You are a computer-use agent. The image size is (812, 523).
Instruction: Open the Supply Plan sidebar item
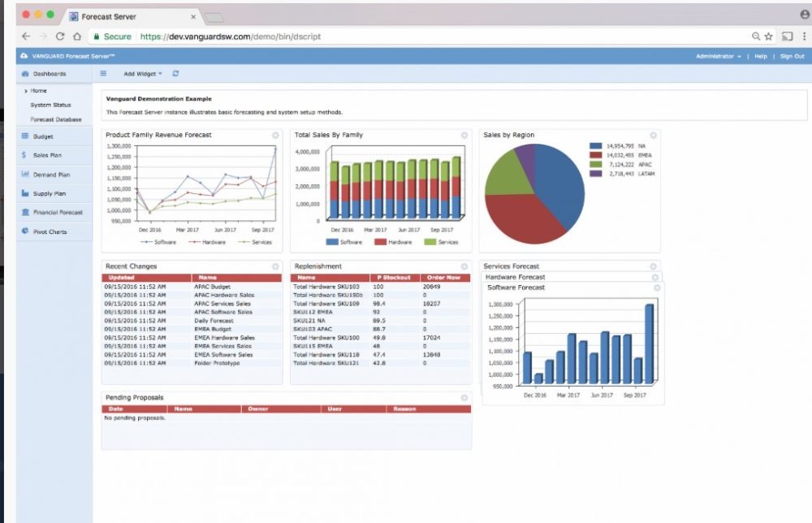[x=54, y=193]
